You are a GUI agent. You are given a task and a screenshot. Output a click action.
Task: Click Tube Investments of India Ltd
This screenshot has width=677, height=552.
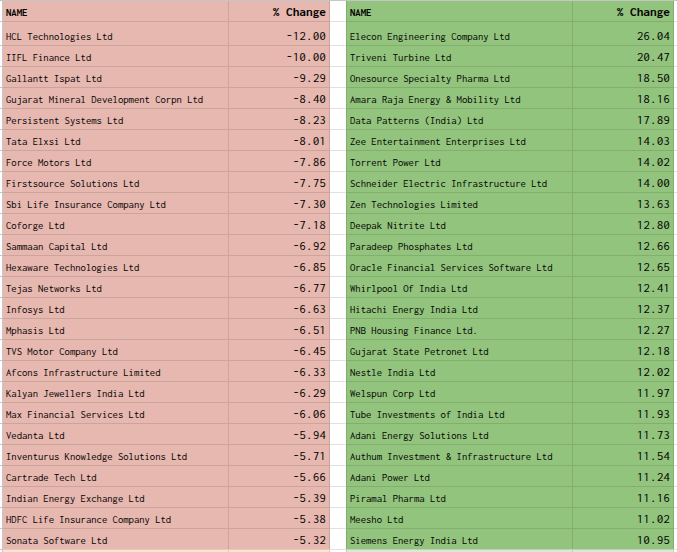click(x=459, y=415)
